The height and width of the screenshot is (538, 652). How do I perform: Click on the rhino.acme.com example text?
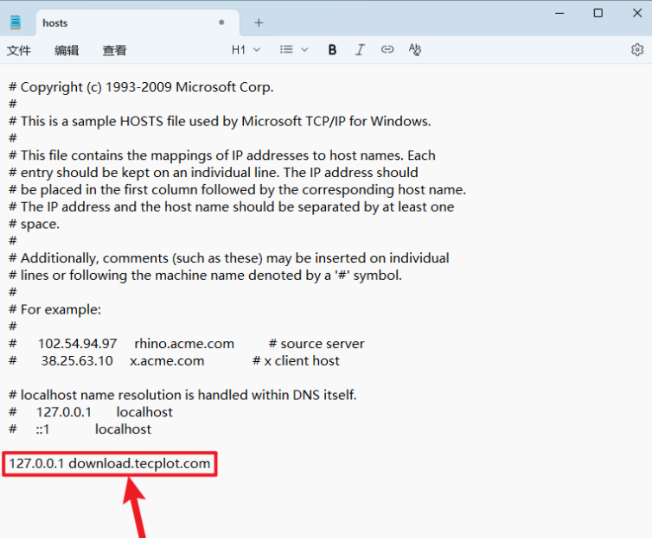click(184, 343)
